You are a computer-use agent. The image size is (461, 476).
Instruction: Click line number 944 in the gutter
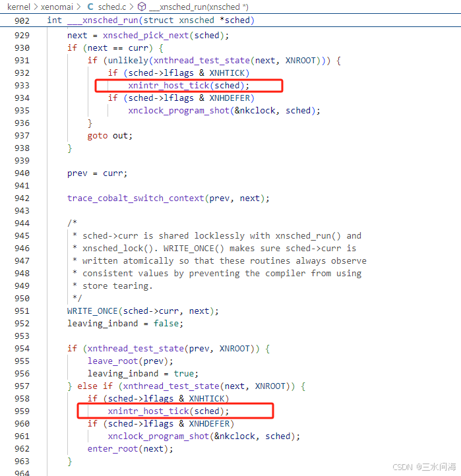click(22, 223)
